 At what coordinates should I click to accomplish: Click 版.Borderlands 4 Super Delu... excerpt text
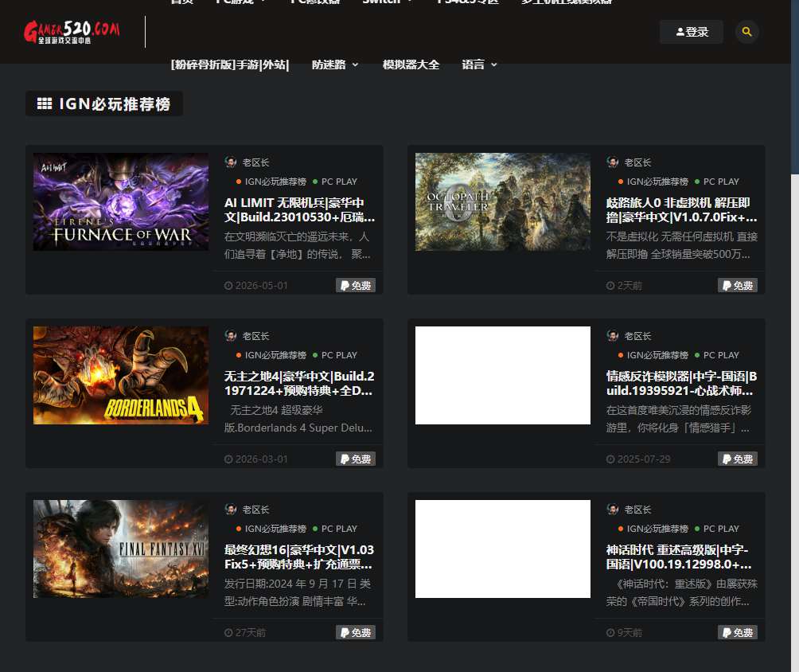[x=298, y=428]
